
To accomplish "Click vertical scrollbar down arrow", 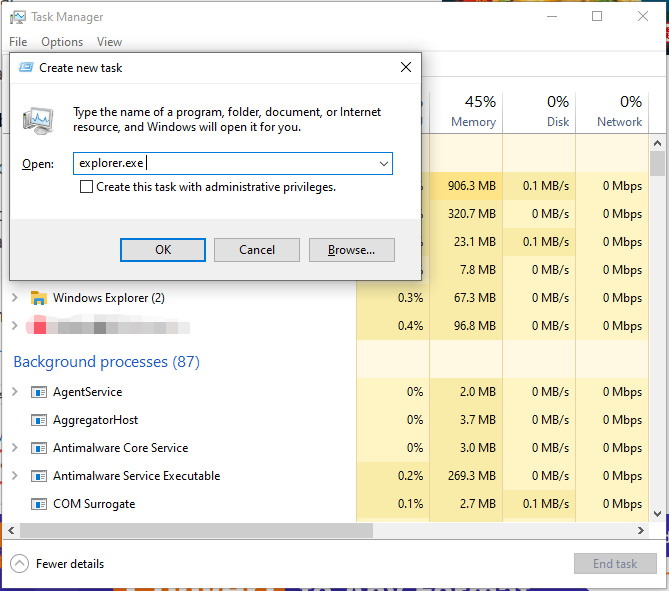I will [x=657, y=513].
